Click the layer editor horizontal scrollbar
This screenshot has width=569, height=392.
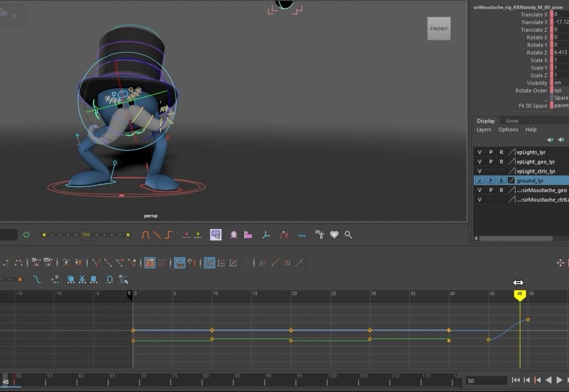[x=516, y=238]
